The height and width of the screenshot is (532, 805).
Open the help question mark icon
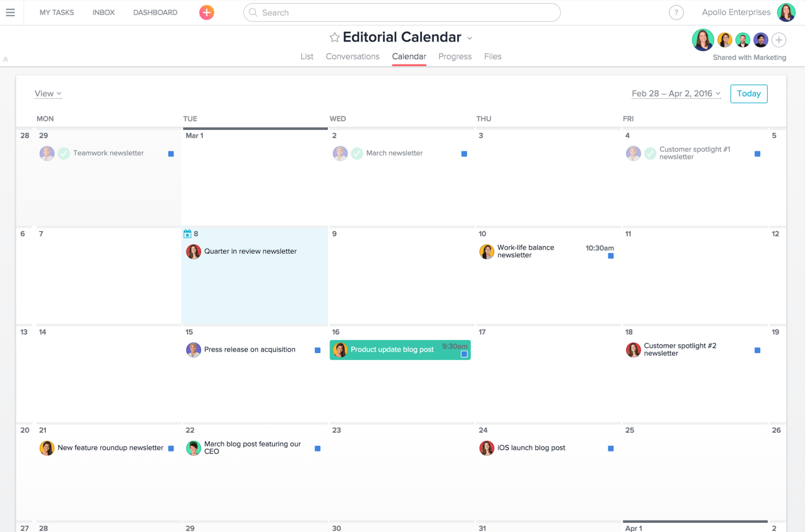pos(676,12)
